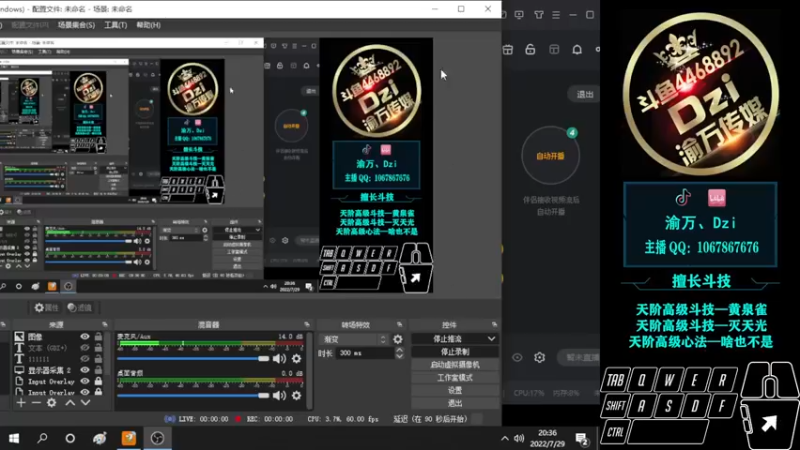
Task: Expand the 停止推流 dropdown arrow
Action: pos(491,339)
